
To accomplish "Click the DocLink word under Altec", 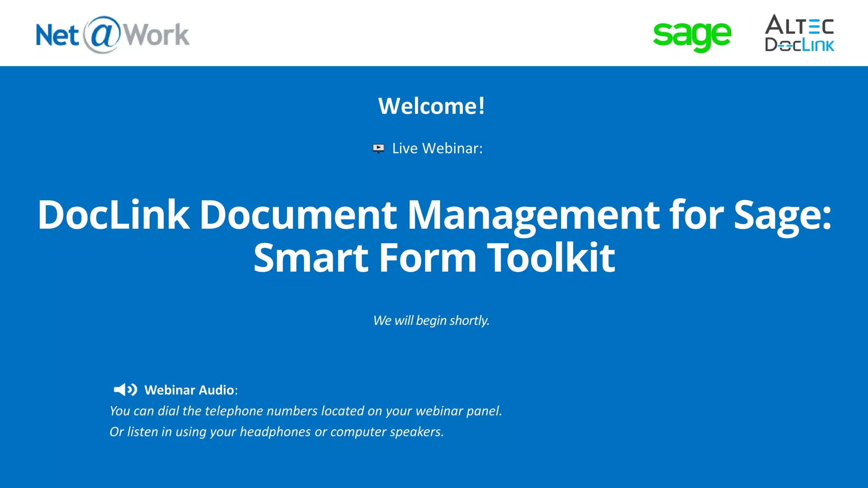I will click(x=799, y=44).
